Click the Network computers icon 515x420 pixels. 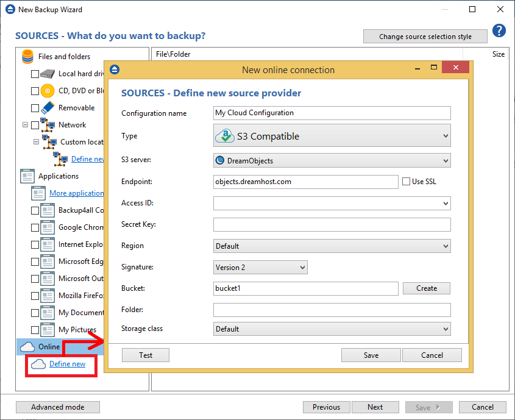48,125
